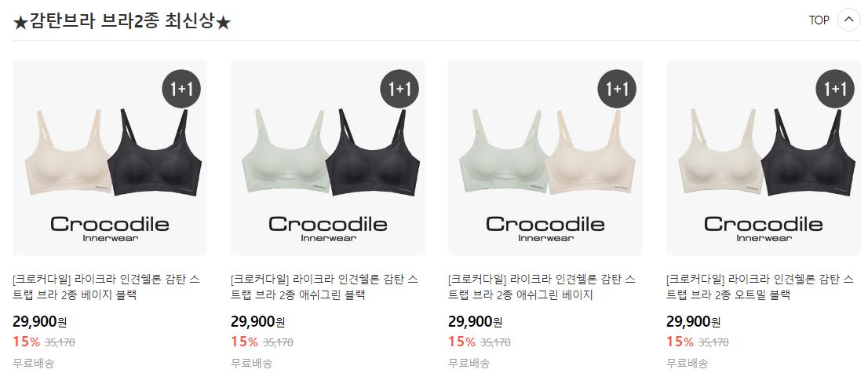Click the 15% discount under second product
868x384 pixels.
[245, 342]
